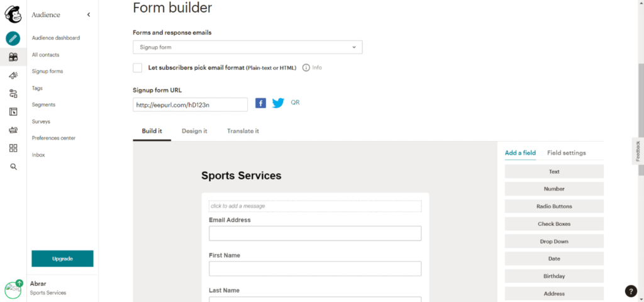The width and height of the screenshot is (644, 302).
Task: Click the Search magnifier icon
Action: (x=13, y=167)
